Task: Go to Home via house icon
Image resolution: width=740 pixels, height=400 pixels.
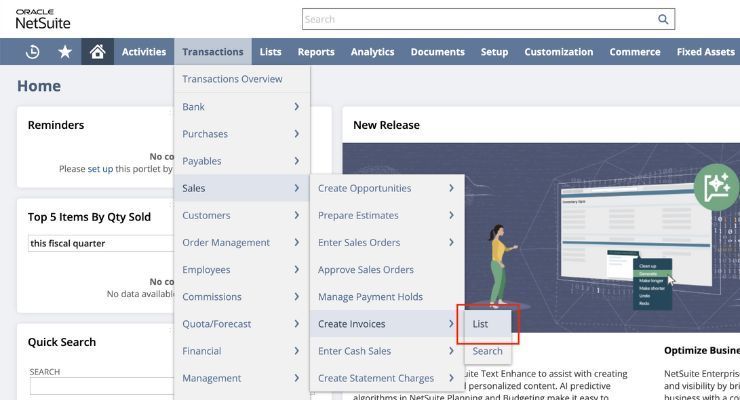Action: pos(97,52)
